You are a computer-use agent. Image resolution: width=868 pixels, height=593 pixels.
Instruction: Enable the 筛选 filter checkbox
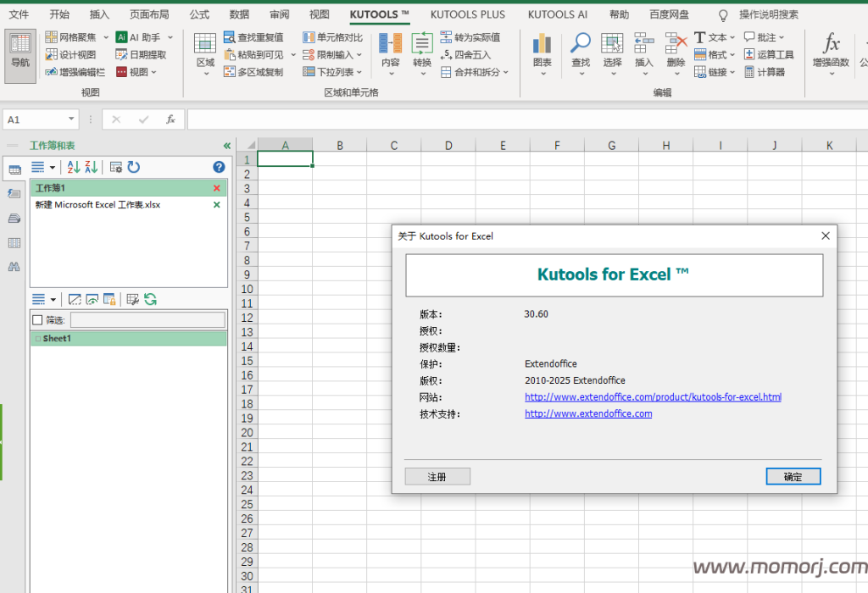click(x=37, y=320)
